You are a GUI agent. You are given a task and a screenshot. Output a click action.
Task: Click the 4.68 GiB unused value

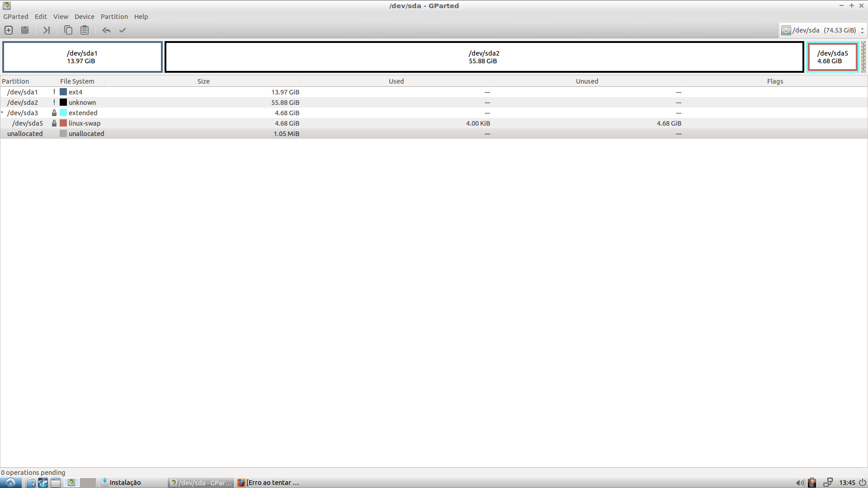(x=669, y=123)
